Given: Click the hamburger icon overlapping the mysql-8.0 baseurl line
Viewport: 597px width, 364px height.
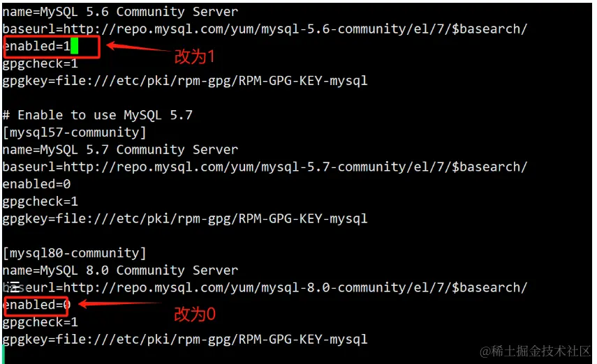Looking at the screenshot, I should (x=13, y=287).
